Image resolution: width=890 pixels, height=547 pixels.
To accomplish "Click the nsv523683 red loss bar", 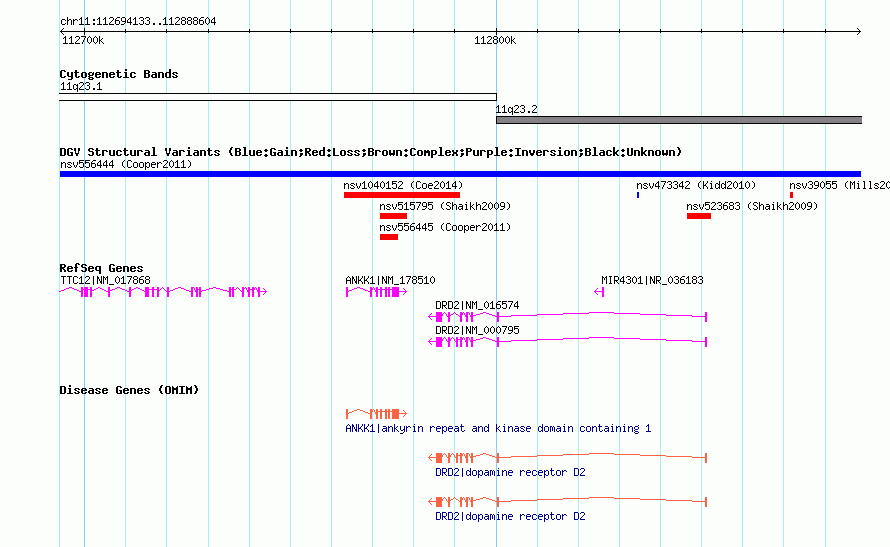I will tap(699, 216).
